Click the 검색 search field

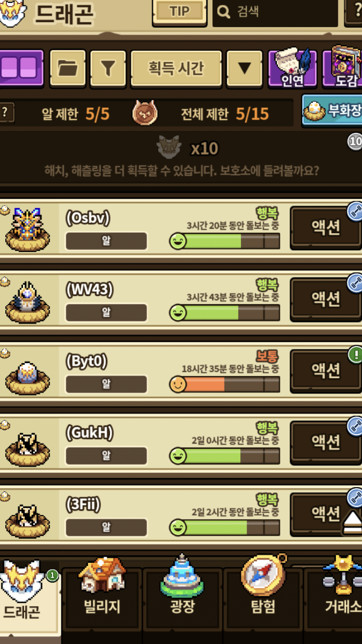pyautogui.click(x=275, y=12)
